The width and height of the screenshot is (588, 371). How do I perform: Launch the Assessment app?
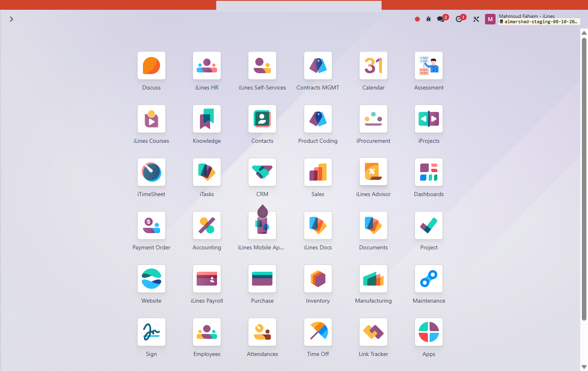[x=429, y=65]
